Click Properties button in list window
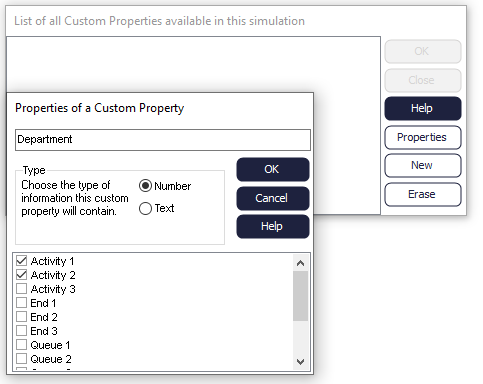 423,137
